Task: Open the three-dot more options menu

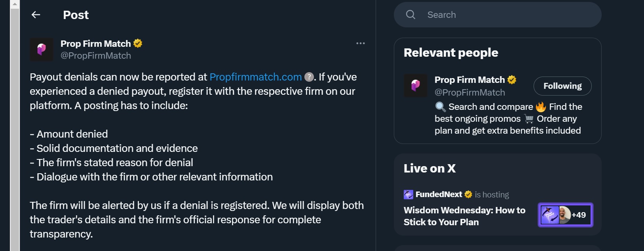Action: coord(360,43)
